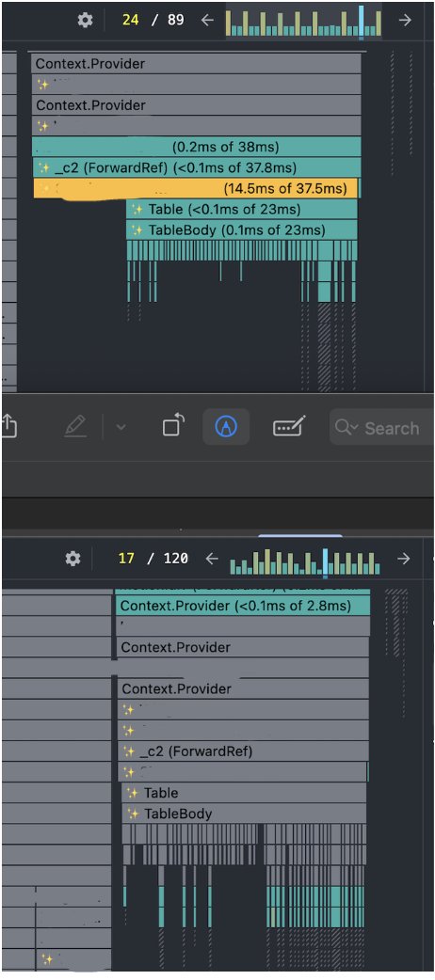Screen dimensions: 435x980
Task: Select the _c2 (ForwardRef) <0.1ms of 37.8ms row
Action: pos(197,167)
